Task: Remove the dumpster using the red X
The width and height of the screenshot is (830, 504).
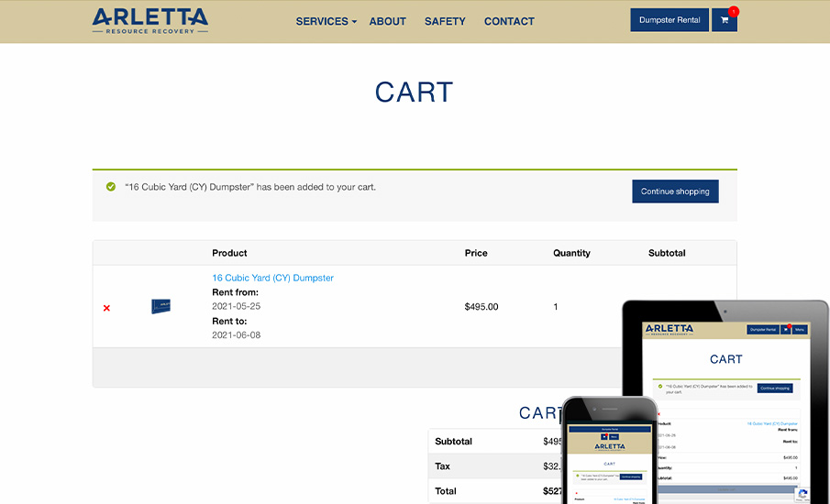Action: point(106,308)
